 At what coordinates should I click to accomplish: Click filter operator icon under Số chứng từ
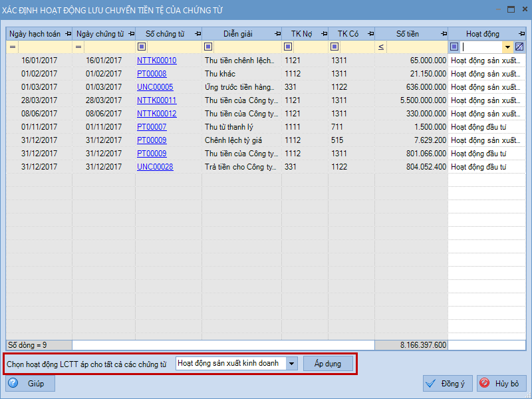(x=142, y=47)
